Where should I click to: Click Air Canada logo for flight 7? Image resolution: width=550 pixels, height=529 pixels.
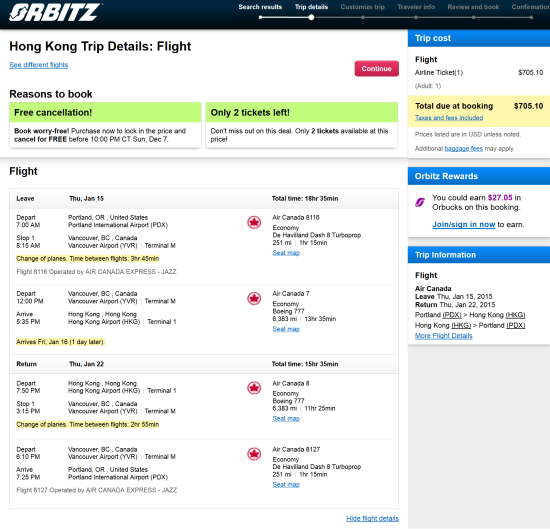(x=254, y=299)
